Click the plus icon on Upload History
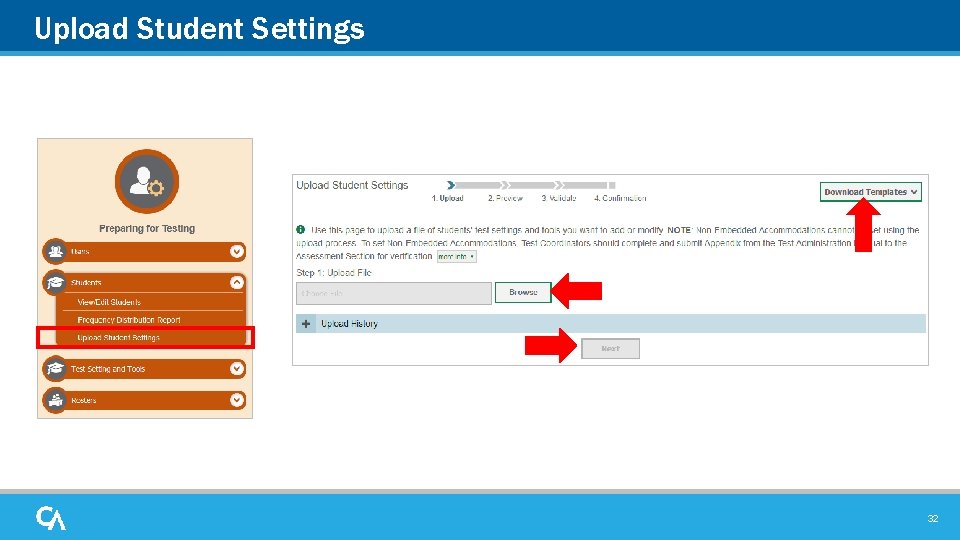 (x=306, y=323)
